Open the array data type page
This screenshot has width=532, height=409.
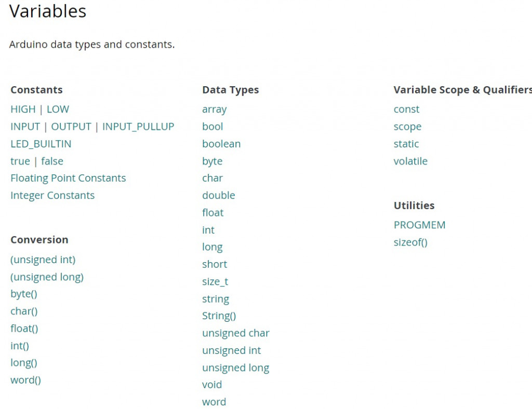pos(214,110)
